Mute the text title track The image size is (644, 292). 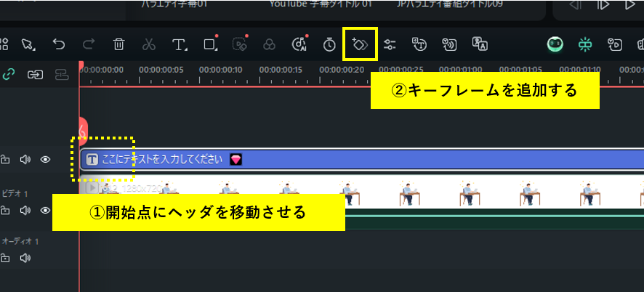click(25, 160)
